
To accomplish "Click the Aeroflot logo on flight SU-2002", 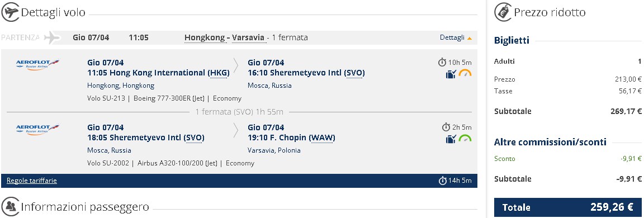I will click(x=37, y=129).
